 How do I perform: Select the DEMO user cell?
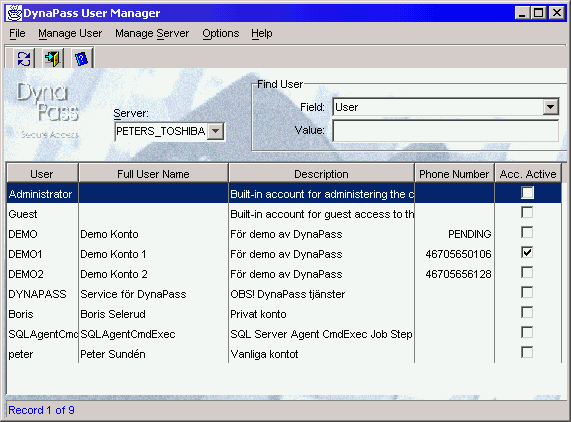42,234
